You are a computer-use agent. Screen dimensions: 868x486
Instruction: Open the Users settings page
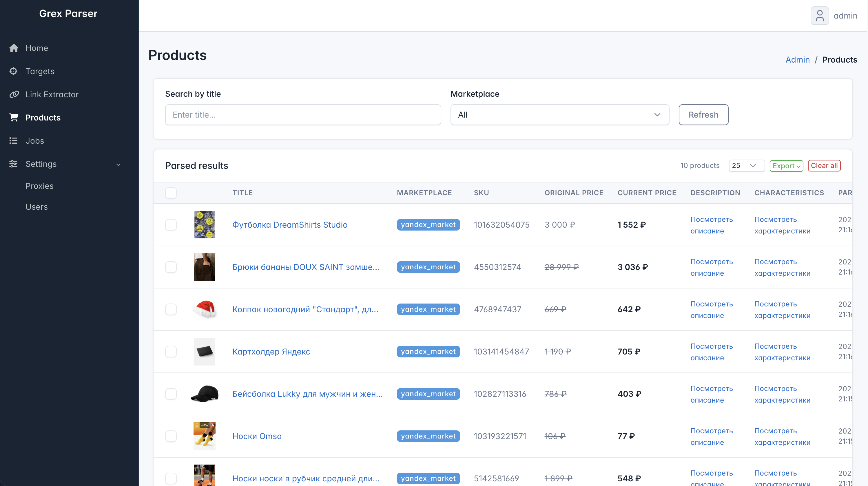37,207
